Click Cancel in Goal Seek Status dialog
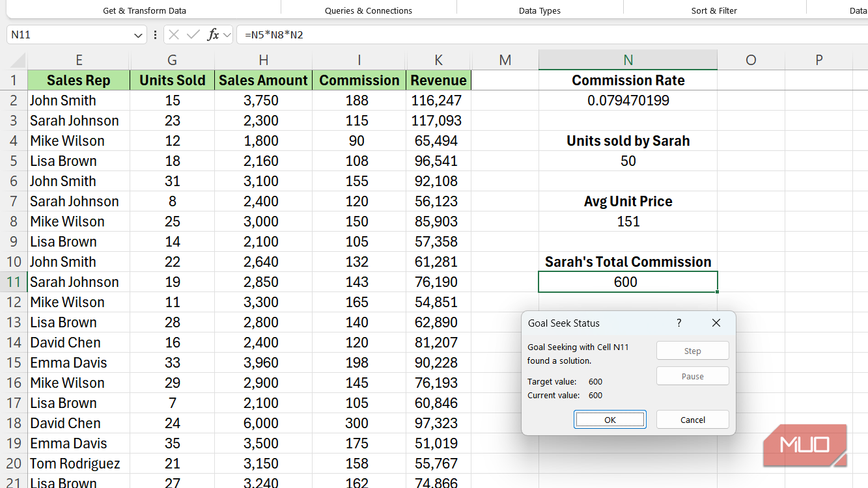Screen dimensions: 868x488 point(693,420)
